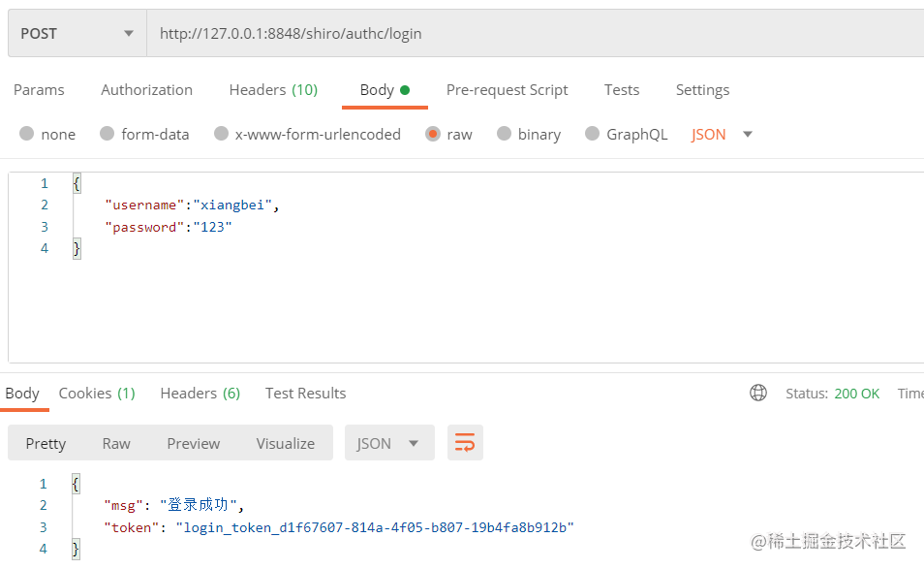Choose the form-data radio option
This screenshot has width=924, height=569.
(107, 133)
